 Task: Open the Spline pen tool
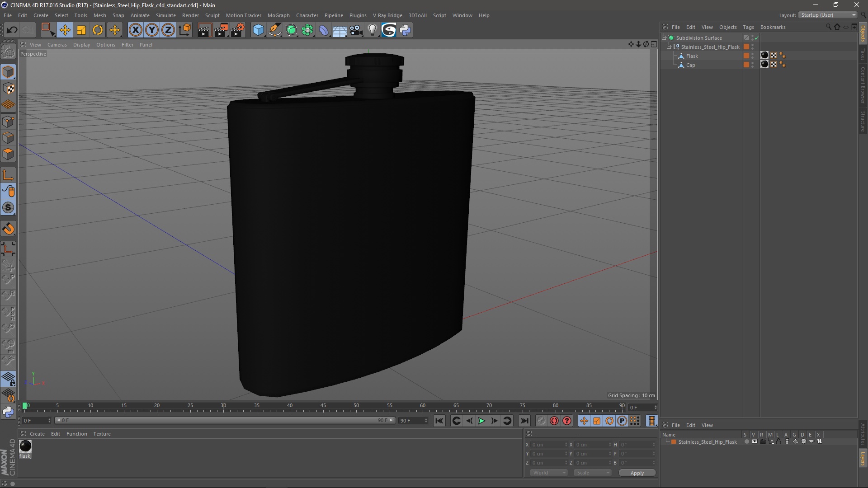(275, 30)
